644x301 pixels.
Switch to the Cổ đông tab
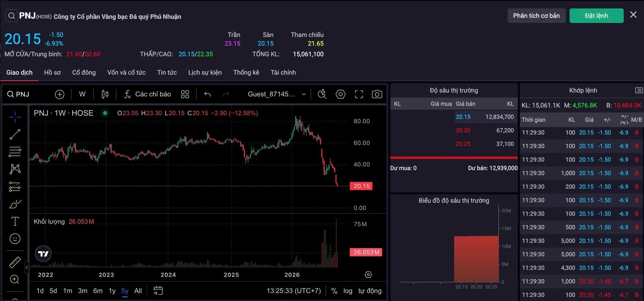(84, 72)
